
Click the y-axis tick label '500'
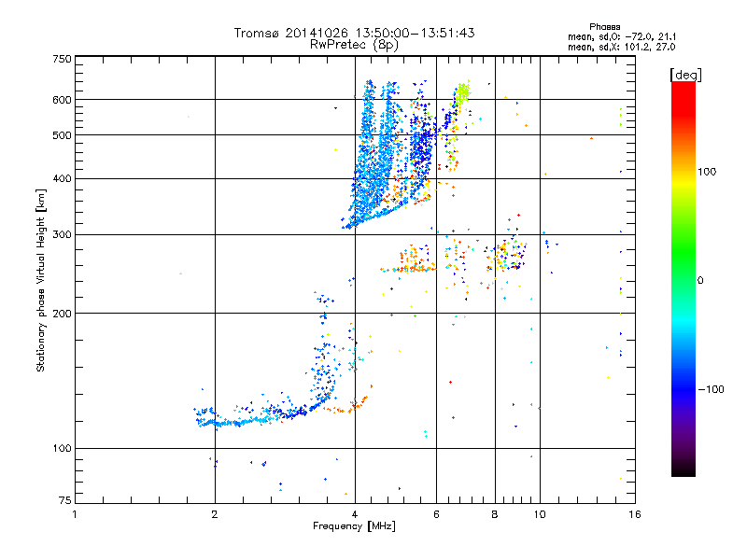tap(62, 135)
